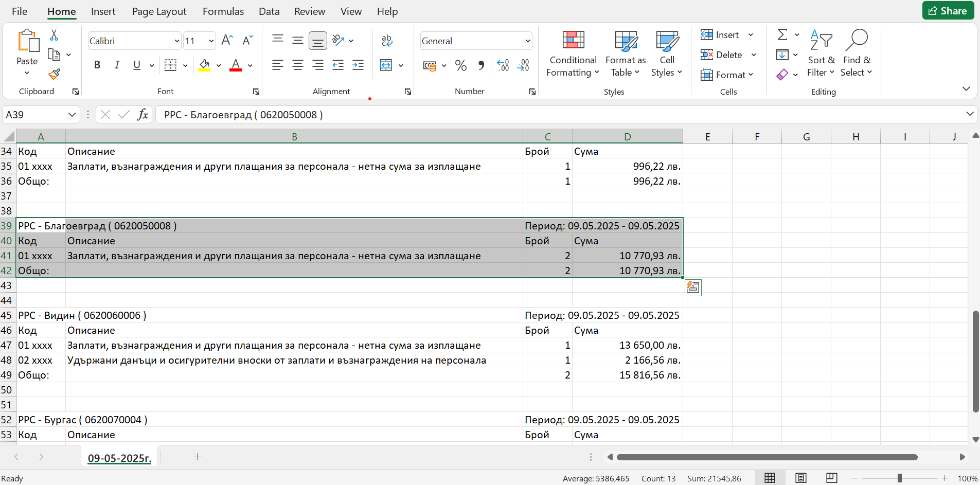Select cell with РРС - Видин ( 0620060006 )
The image size is (980, 485).
[41, 315]
